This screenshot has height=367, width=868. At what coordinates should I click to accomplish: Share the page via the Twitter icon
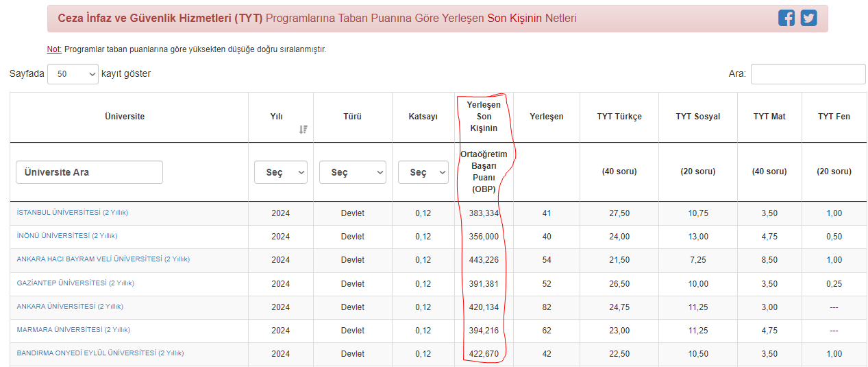(809, 18)
